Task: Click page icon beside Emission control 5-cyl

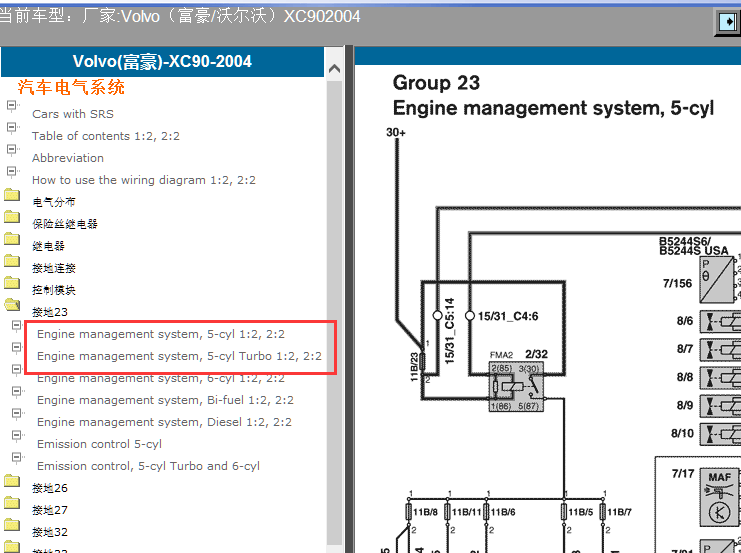Action: coord(17,435)
